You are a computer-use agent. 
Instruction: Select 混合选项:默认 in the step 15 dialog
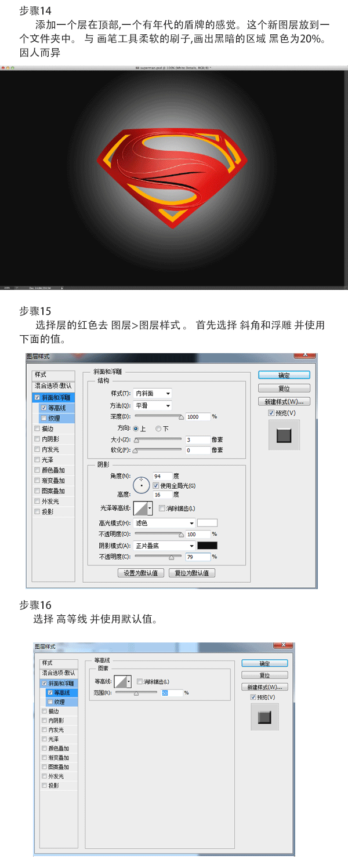54,386
